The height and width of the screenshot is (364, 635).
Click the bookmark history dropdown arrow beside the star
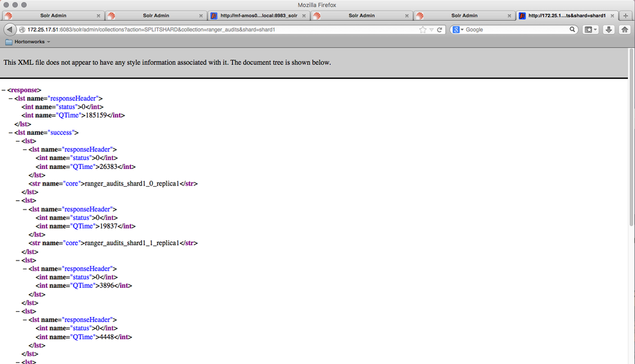pos(432,30)
